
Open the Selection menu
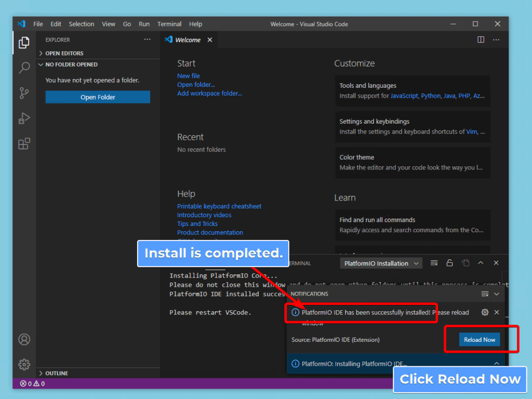[x=82, y=24]
